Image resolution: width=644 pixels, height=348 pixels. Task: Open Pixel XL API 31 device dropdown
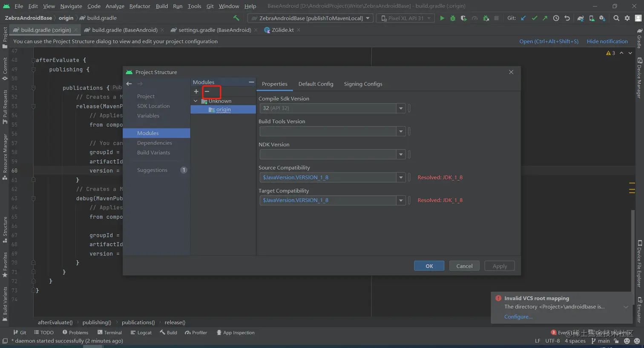click(x=405, y=18)
